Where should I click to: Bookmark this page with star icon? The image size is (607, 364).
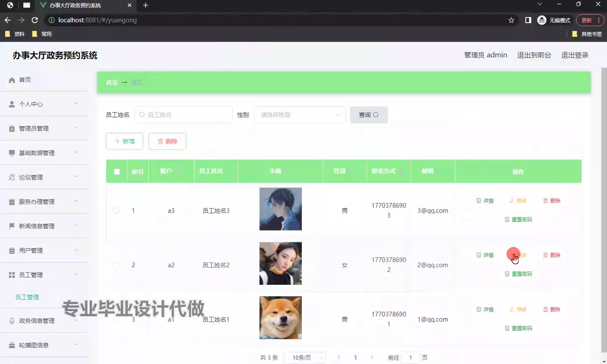(511, 20)
